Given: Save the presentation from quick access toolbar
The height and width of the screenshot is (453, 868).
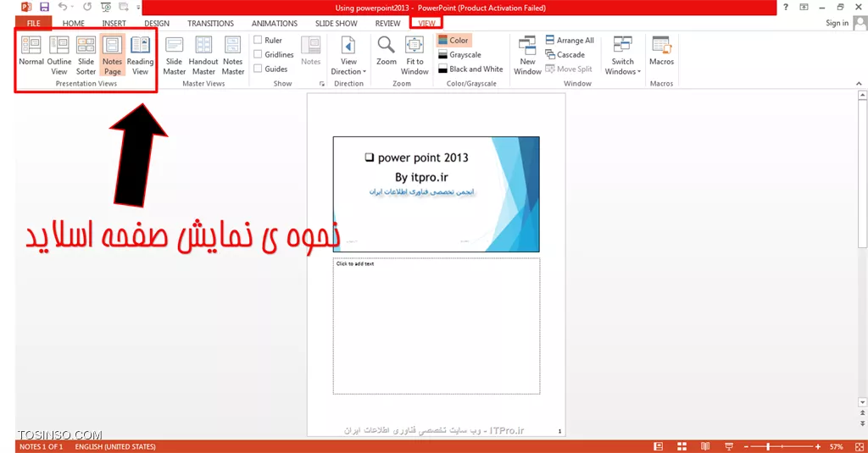Looking at the screenshot, I should [x=44, y=7].
